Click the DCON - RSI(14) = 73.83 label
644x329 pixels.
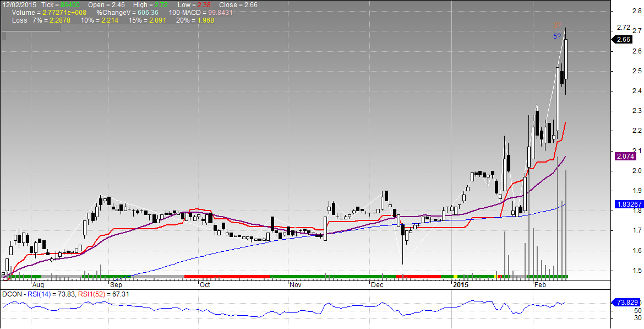click(x=39, y=294)
